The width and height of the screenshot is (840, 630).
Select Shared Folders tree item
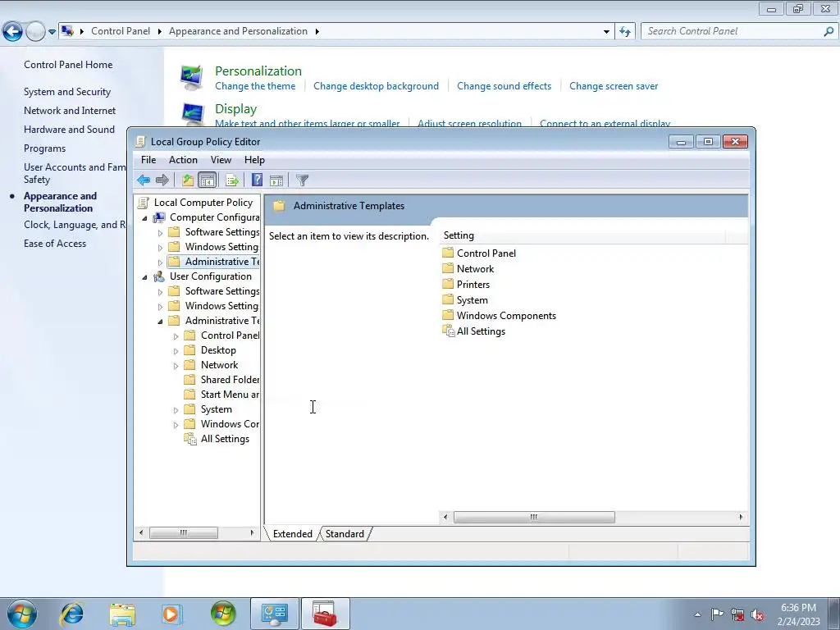230,380
